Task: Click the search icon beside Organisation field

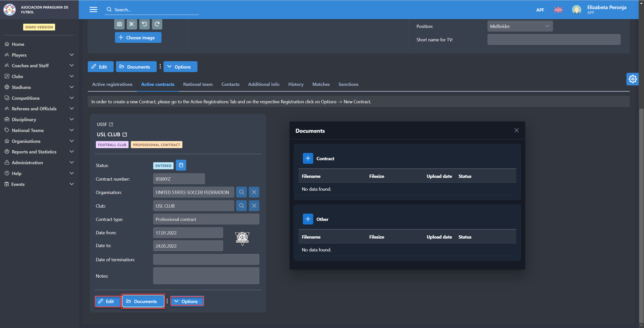Action: pos(241,192)
